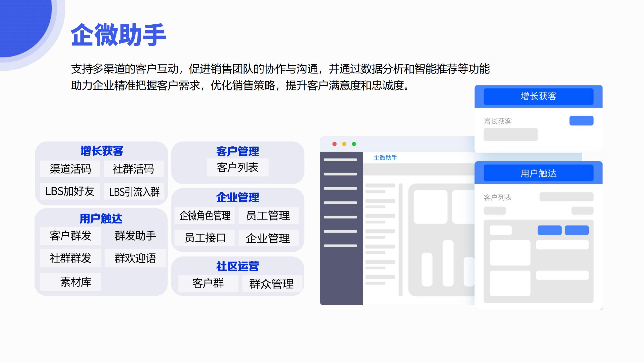Click the 客户群发 box
644x362 pixels.
tap(70, 236)
